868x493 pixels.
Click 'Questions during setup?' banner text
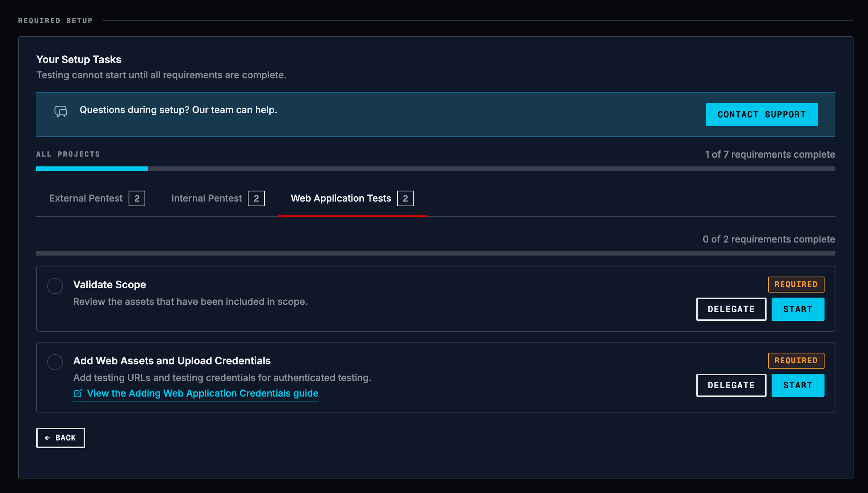coord(178,110)
